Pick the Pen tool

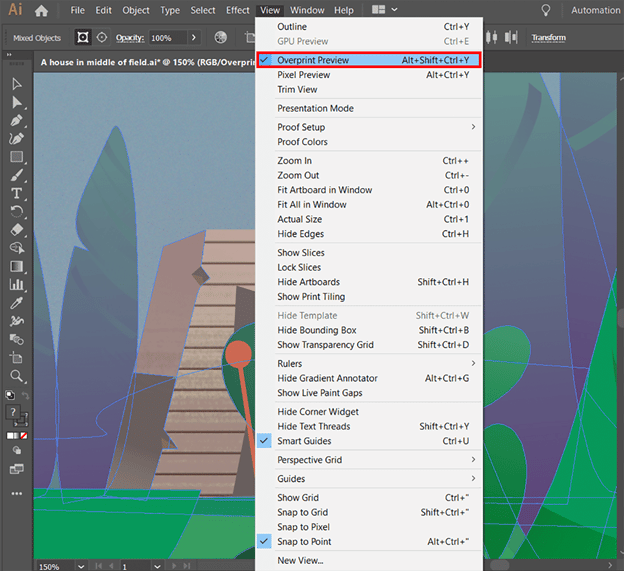[17, 120]
